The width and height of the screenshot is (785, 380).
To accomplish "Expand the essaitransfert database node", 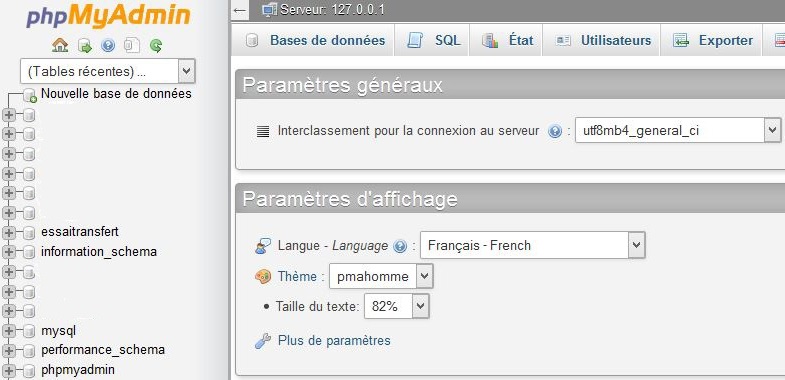I will [9, 233].
